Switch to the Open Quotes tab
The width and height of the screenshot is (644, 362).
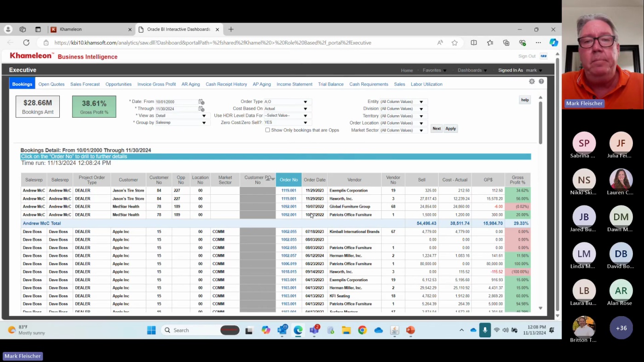point(52,84)
